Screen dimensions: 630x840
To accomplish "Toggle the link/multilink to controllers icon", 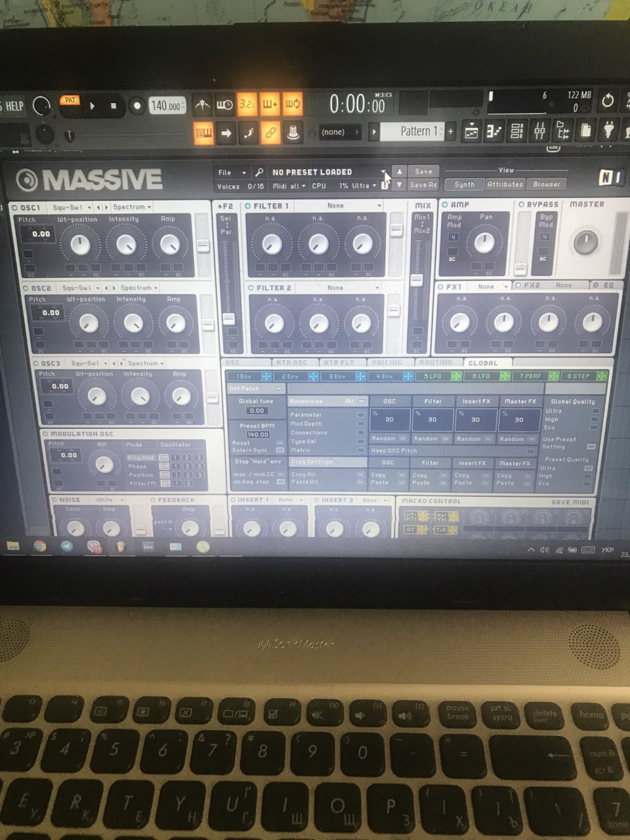I will 270,133.
